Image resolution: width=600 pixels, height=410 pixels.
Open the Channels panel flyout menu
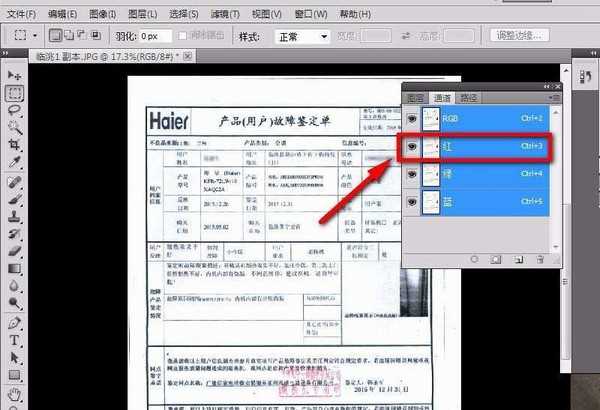click(555, 98)
